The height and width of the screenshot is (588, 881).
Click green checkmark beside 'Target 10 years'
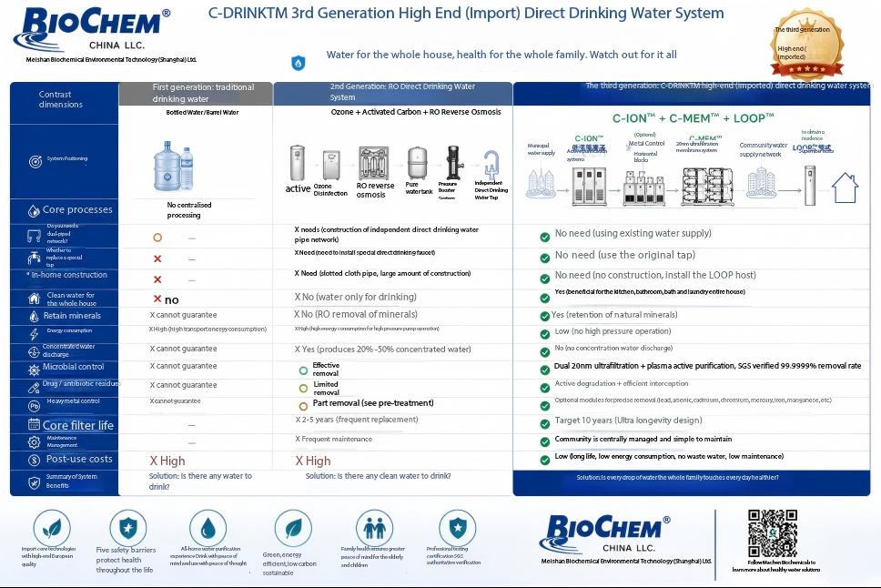544,424
